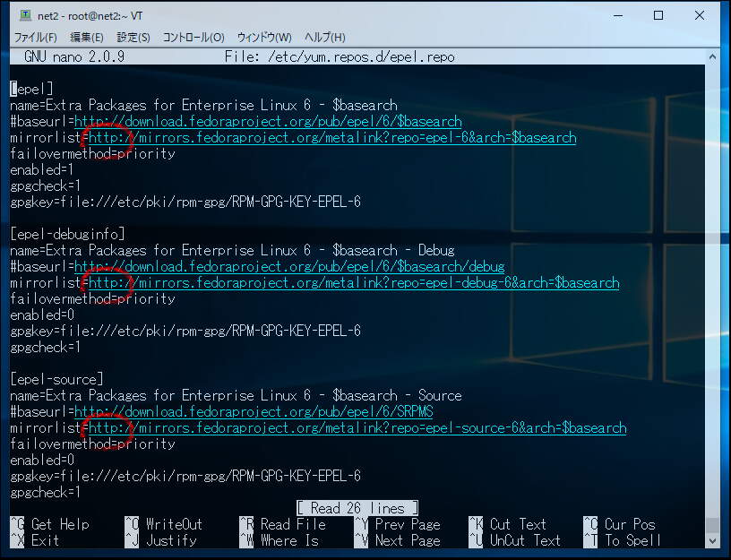Click scrollbar down arrow

pos(712,541)
